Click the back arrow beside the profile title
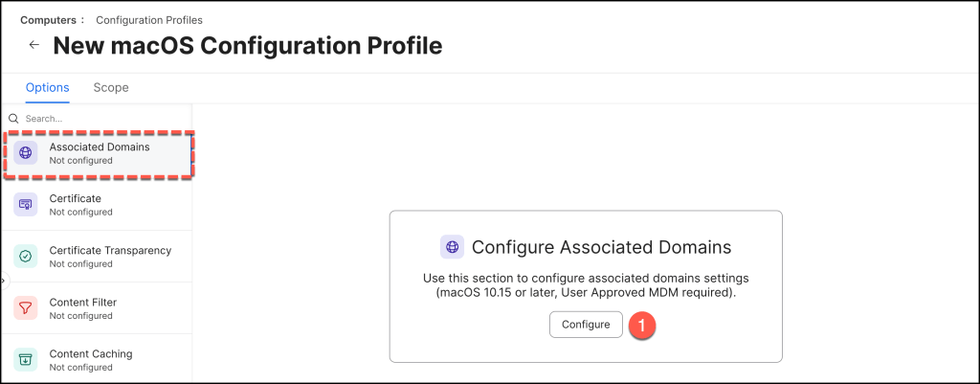The height and width of the screenshot is (384, 980). tap(34, 45)
